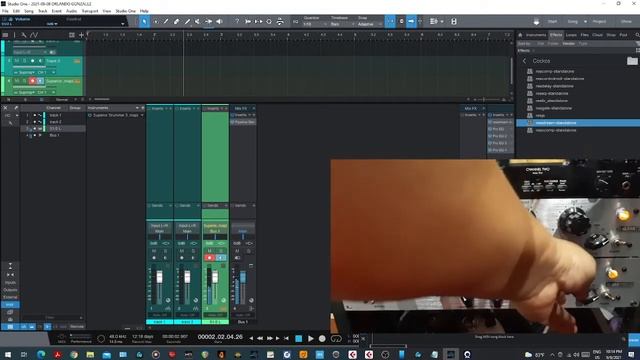Open the browser Home icon
Viewport: 640px width, 360px height.
(x=520, y=35)
